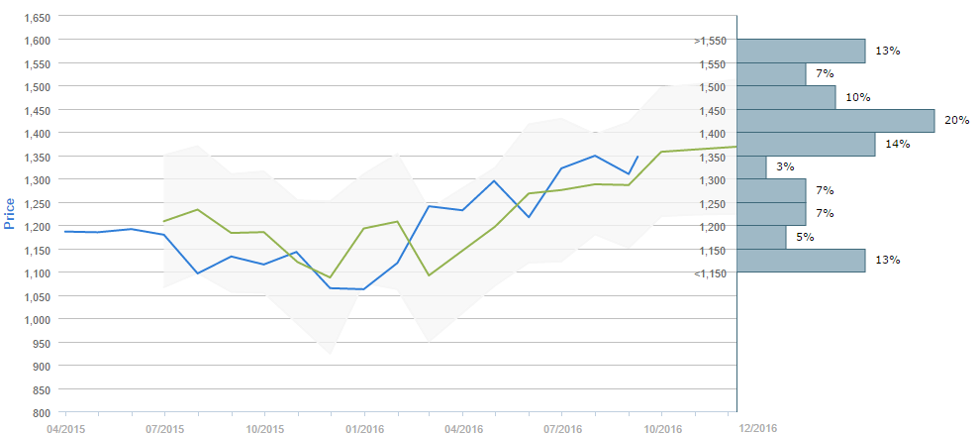980x435 pixels.
Task: Select the 01/2016 x-axis date label
Action: click(x=364, y=429)
